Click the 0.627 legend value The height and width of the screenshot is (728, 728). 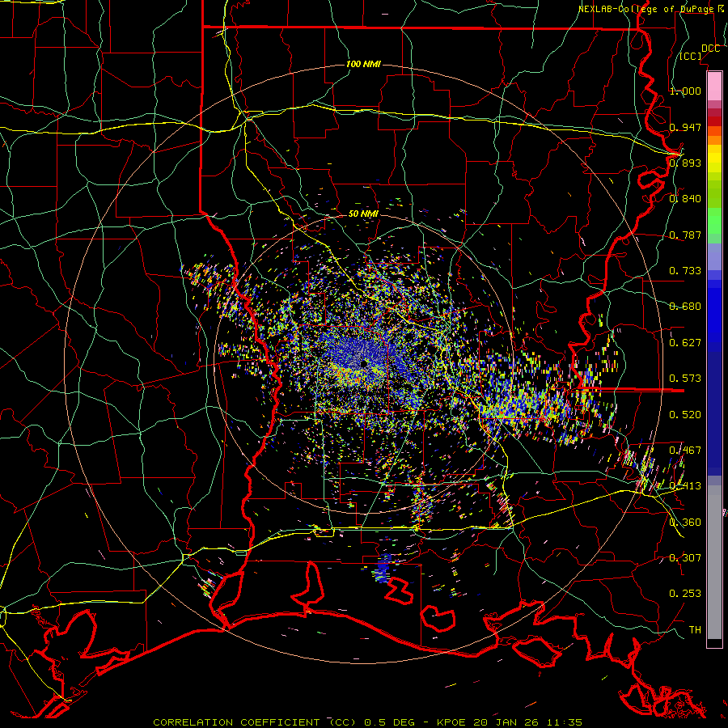click(685, 343)
